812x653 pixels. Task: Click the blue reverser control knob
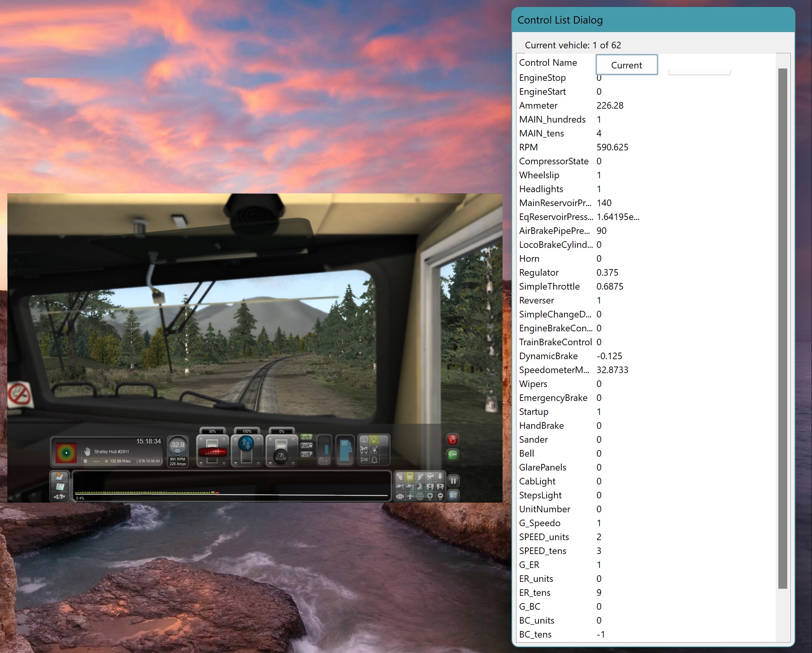[x=246, y=443]
